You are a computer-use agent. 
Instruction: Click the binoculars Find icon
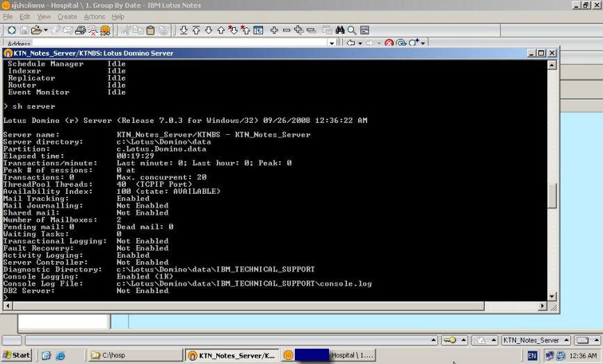click(340, 30)
